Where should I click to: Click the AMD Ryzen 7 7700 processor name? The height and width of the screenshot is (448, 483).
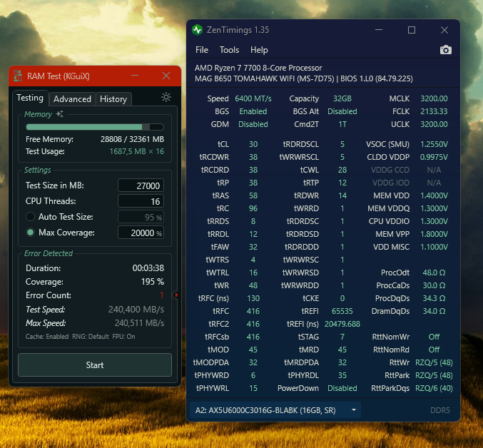(258, 68)
